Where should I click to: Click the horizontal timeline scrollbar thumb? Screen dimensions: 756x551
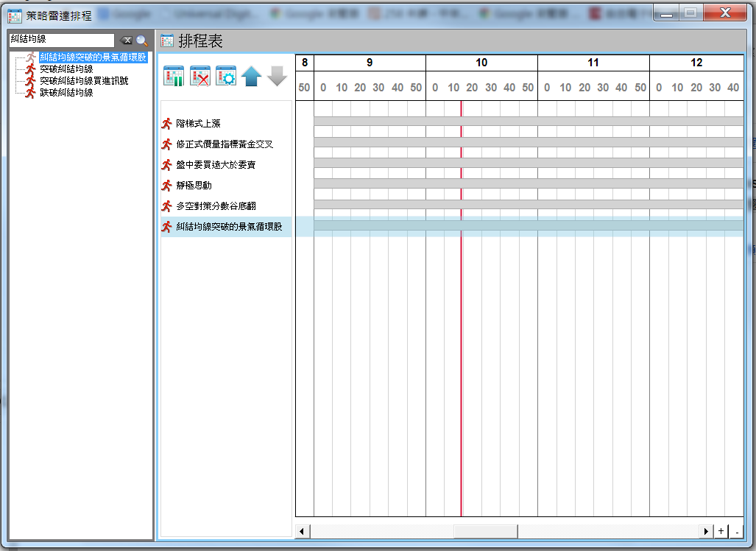(x=485, y=531)
